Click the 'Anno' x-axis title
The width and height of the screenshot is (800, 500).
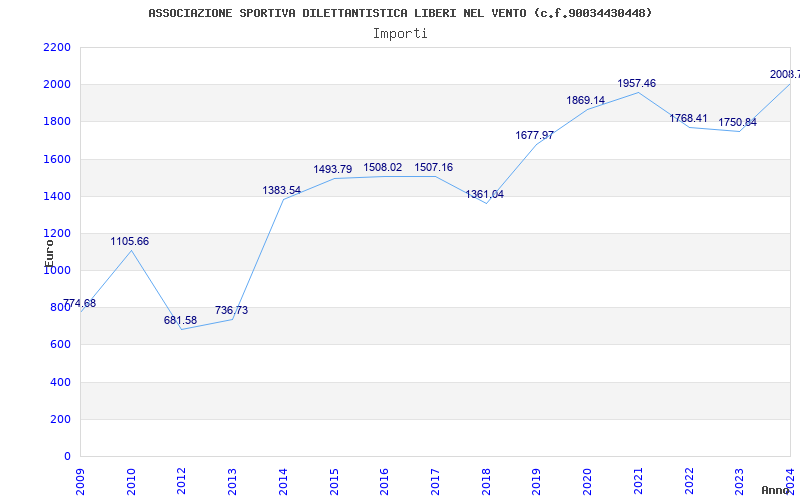point(776,491)
